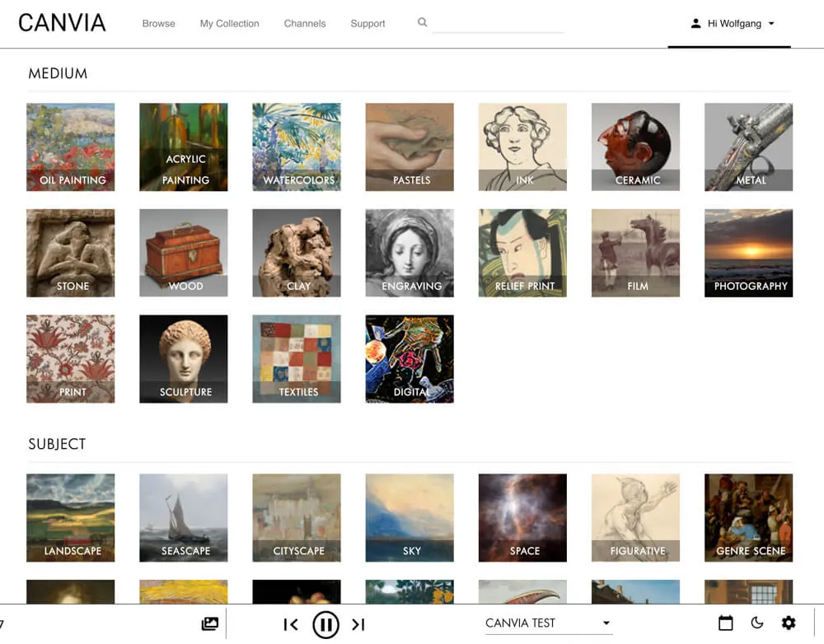The width and height of the screenshot is (824, 644).
Task: Go to My Collection
Action: point(230,24)
